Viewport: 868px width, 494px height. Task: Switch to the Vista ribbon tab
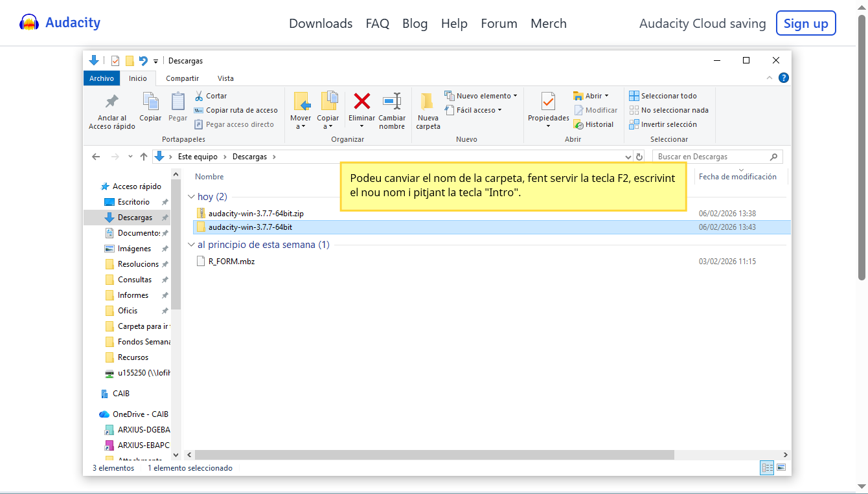(x=225, y=78)
